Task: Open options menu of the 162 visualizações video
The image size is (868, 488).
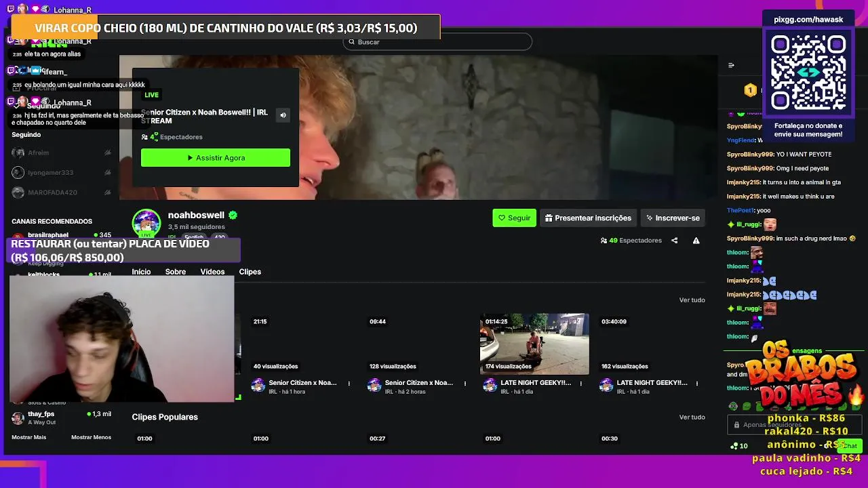Action: [697, 384]
